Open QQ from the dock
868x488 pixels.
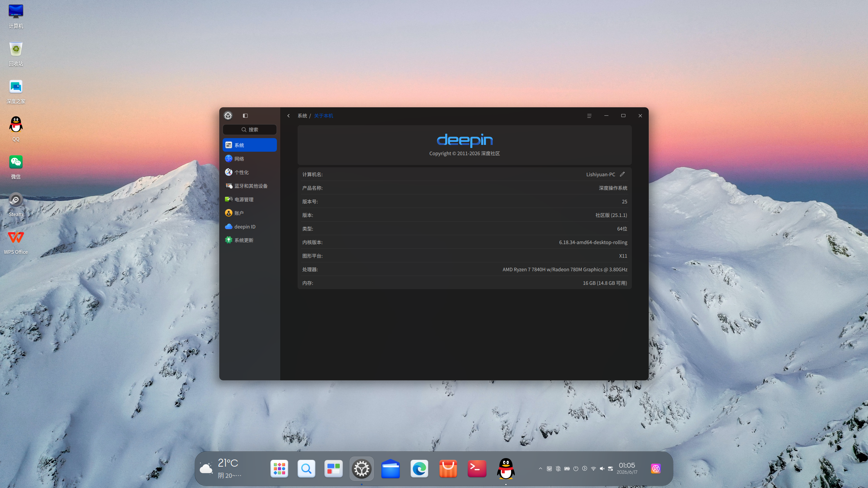pos(506,469)
